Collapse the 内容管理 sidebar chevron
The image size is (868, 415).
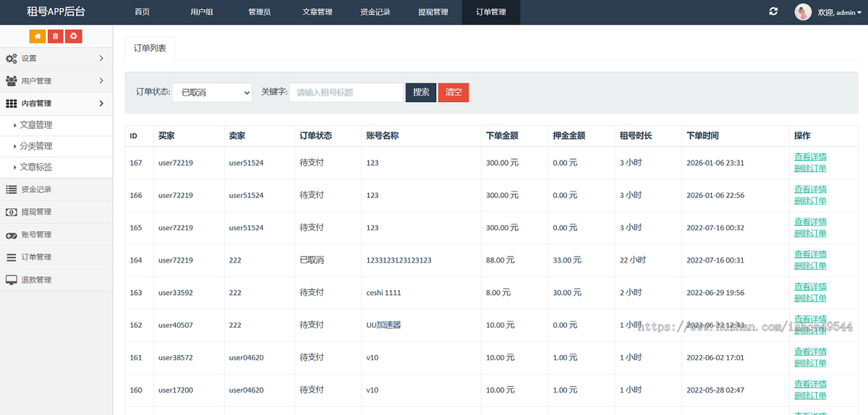(101, 103)
